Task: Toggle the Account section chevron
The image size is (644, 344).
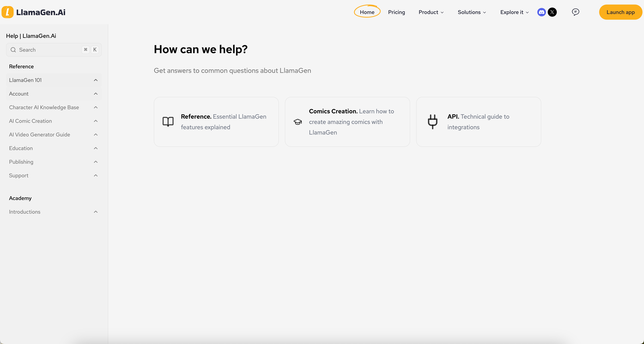Action: point(96,94)
